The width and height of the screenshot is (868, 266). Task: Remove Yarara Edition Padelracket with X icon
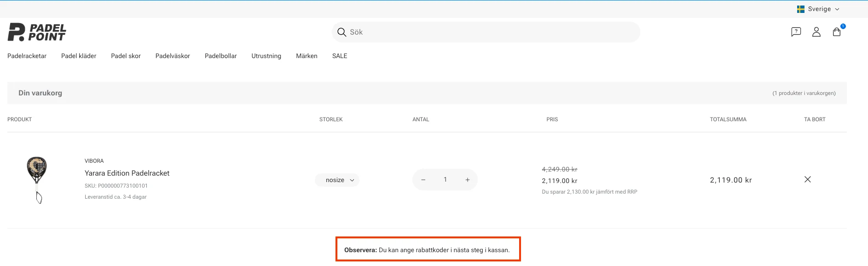808,179
